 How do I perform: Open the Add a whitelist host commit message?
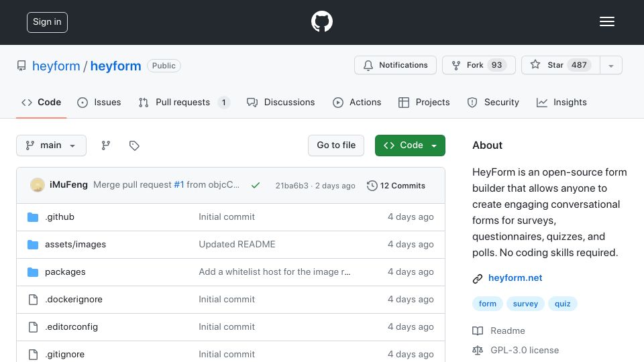[x=275, y=271]
